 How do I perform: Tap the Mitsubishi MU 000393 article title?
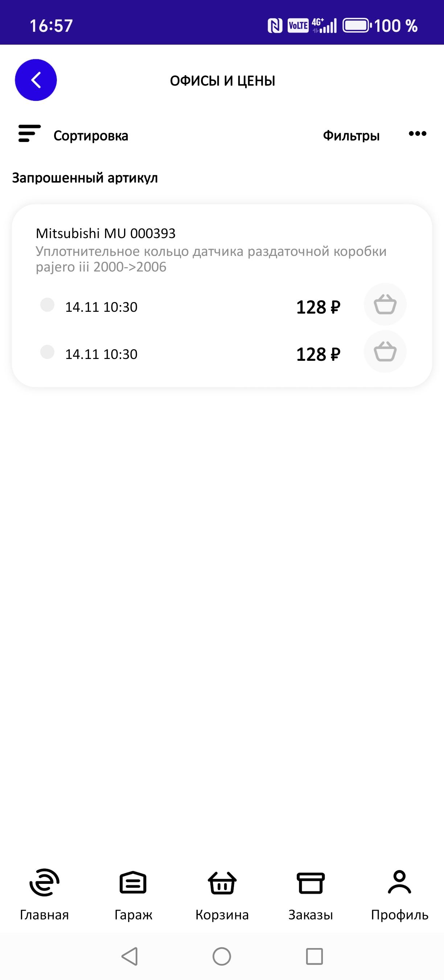[106, 233]
